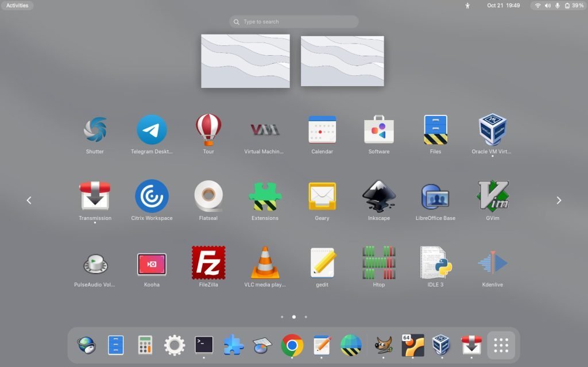
Task: Launch Kdenlive video editor
Action: click(x=492, y=262)
